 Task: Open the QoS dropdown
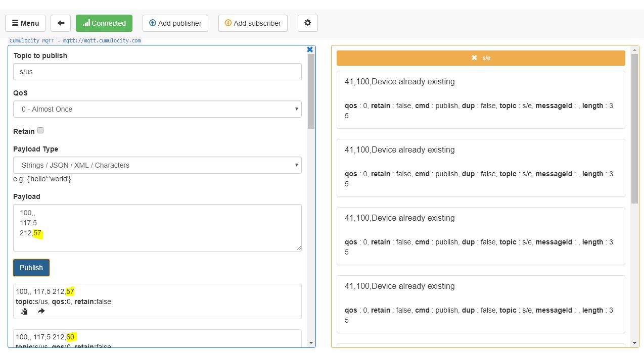pos(157,109)
